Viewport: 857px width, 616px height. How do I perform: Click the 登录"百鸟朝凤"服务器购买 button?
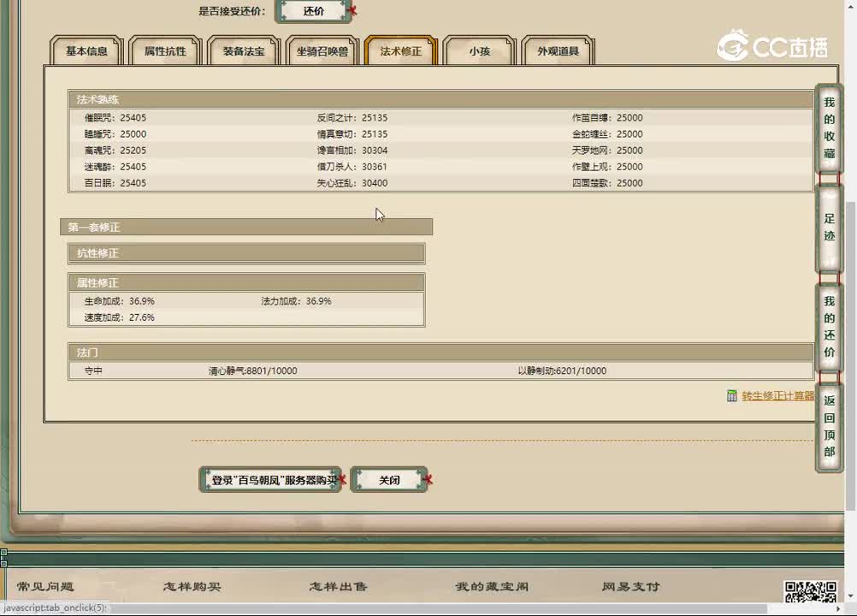(271, 480)
